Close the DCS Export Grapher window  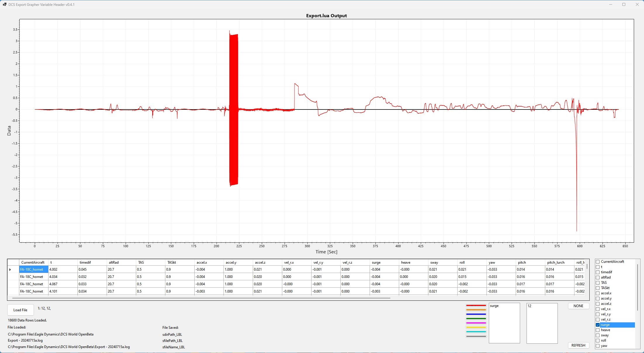637,4
